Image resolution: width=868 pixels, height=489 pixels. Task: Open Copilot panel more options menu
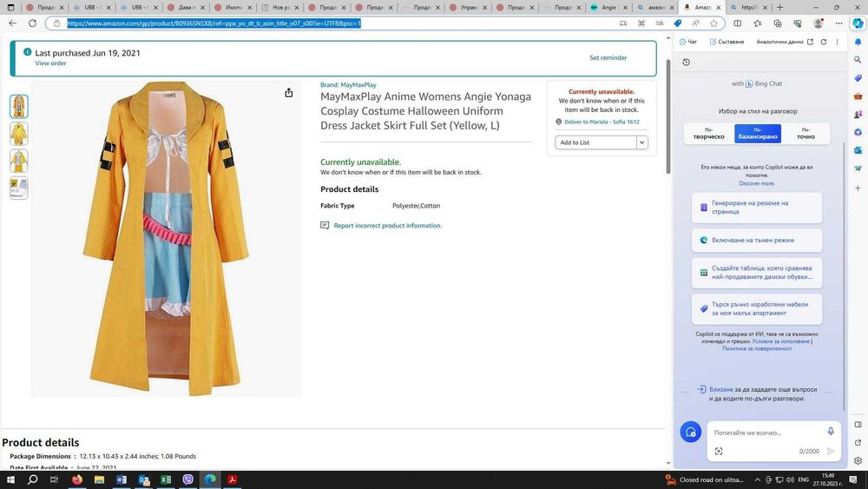(837, 42)
